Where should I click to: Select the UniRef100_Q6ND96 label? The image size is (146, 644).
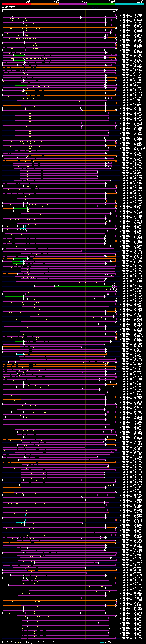pos(131,309)
